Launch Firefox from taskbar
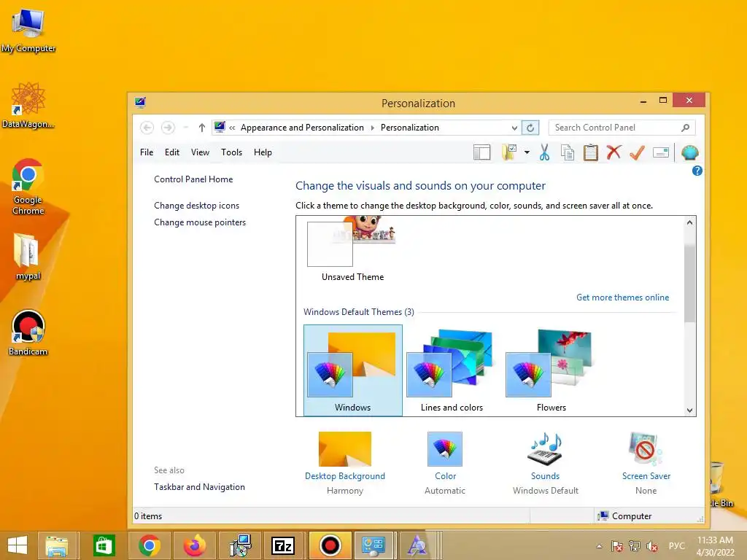The width and height of the screenshot is (747, 560). (x=194, y=545)
